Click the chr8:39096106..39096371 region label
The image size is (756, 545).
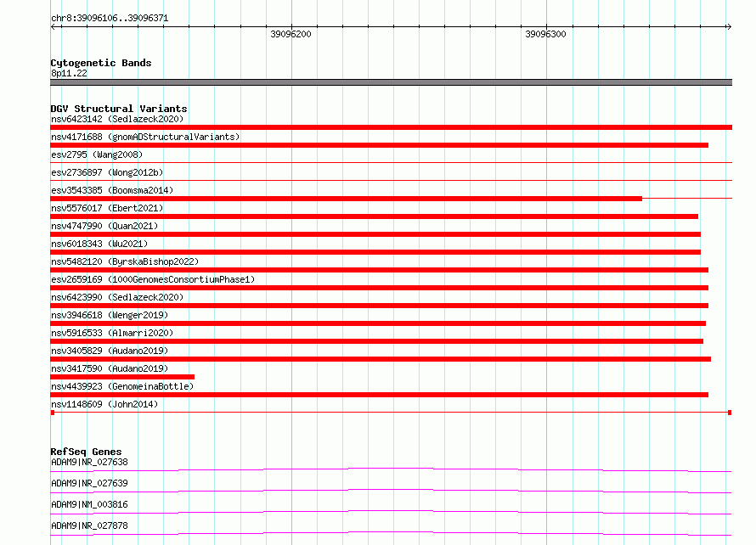tap(110, 18)
